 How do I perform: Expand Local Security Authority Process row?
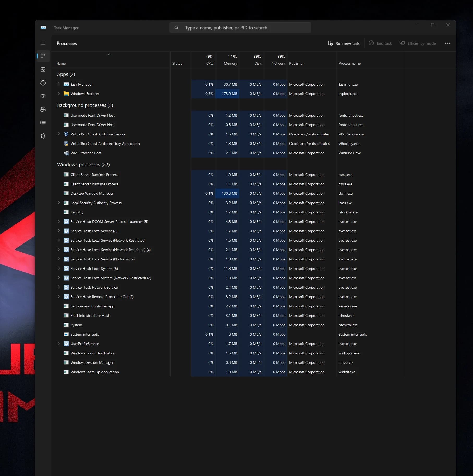[59, 203]
